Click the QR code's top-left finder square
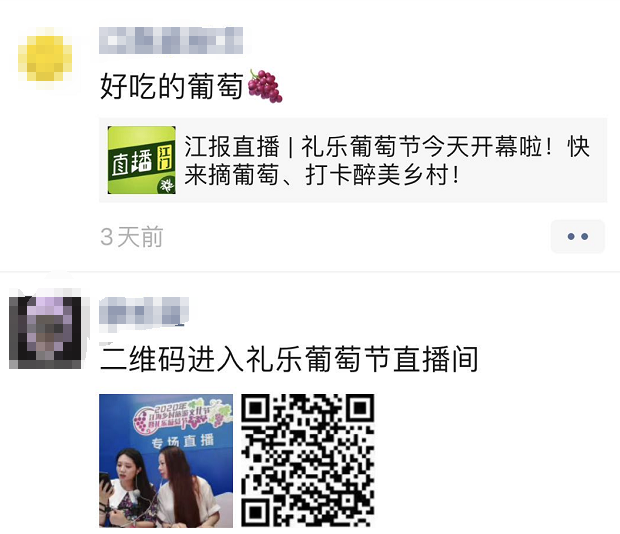The height and width of the screenshot is (534, 620). pyautogui.click(x=255, y=408)
